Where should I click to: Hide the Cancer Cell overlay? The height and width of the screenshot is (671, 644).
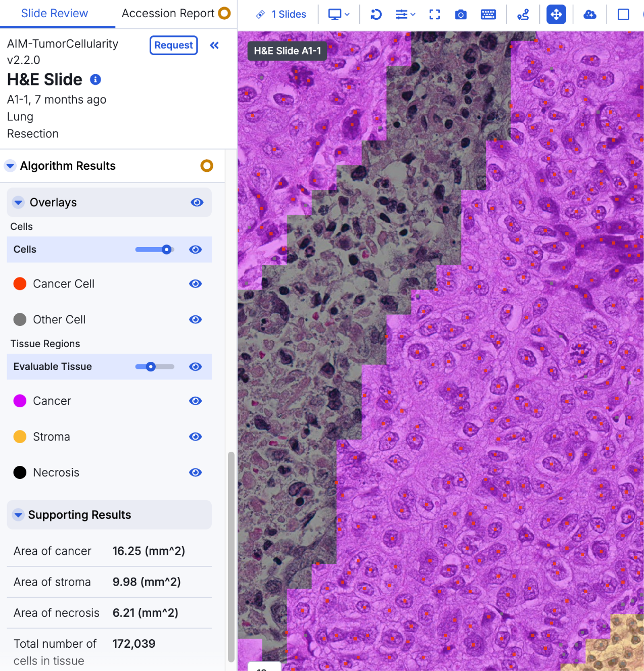pos(196,284)
